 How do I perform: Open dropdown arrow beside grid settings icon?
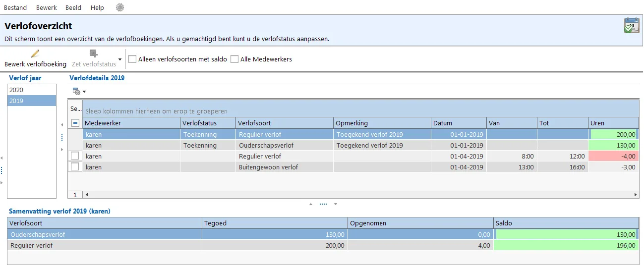pos(84,92)
